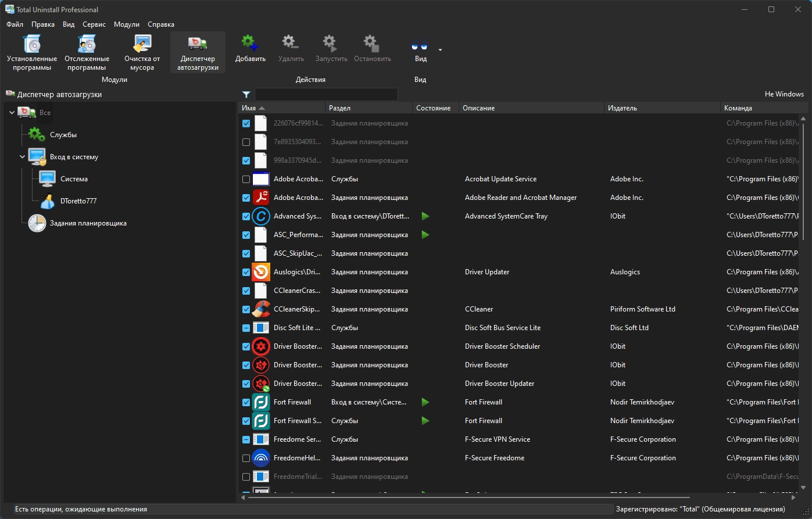Click the Auslogics Driver Updater icon

tap(261, 272)
